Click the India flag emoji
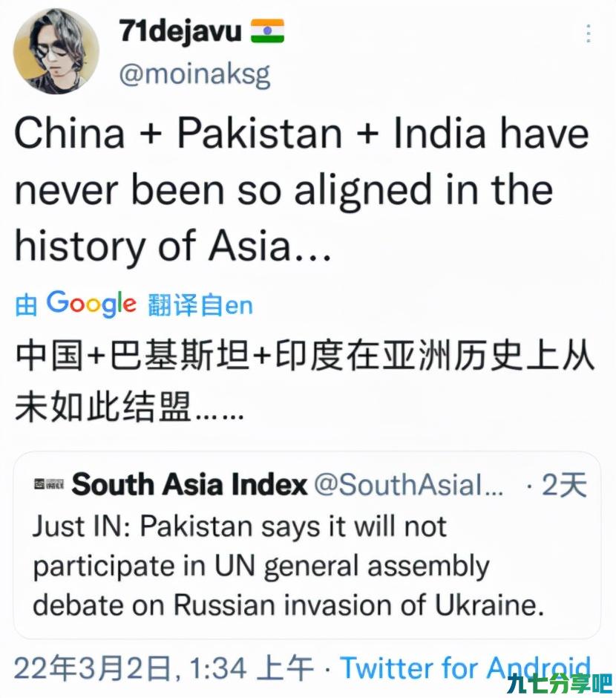Image resolution: width=616 pixels, height=698 pixels. click(267, 30)
